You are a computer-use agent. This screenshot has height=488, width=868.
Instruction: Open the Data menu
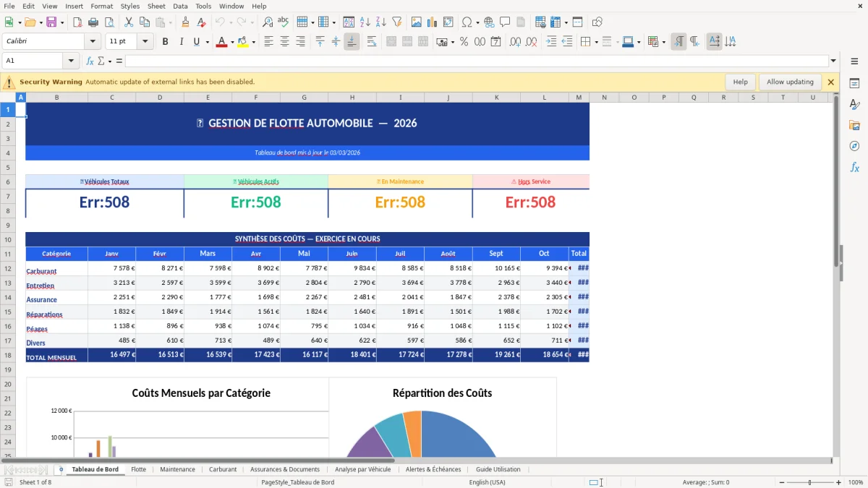click(x=179, y=6)
